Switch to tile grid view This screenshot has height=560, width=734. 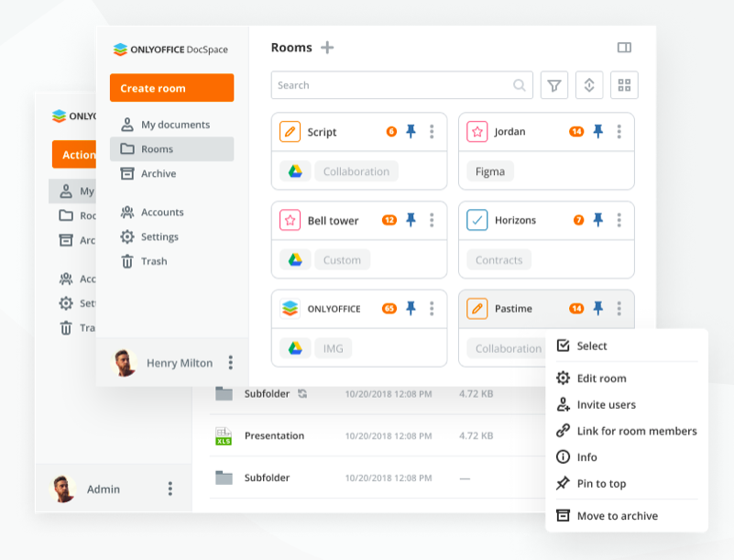[x=624, y=85]
